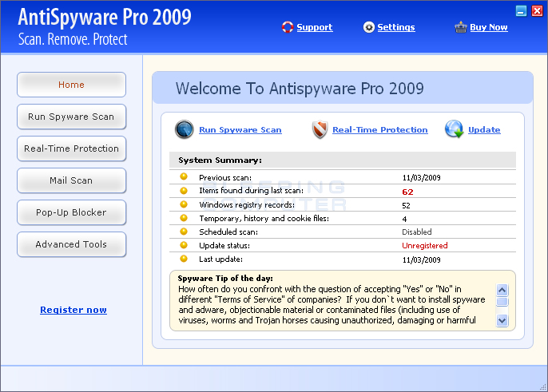Click the yellow bullet beside Previous scan
Screen dimensions: 548x392
pos(184,176)
